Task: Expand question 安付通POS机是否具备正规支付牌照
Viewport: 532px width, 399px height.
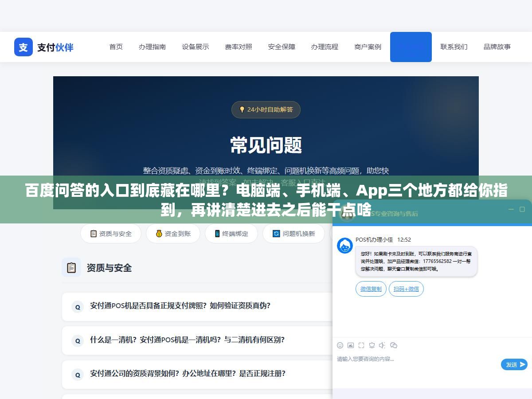Action: (x=197, y=306)
